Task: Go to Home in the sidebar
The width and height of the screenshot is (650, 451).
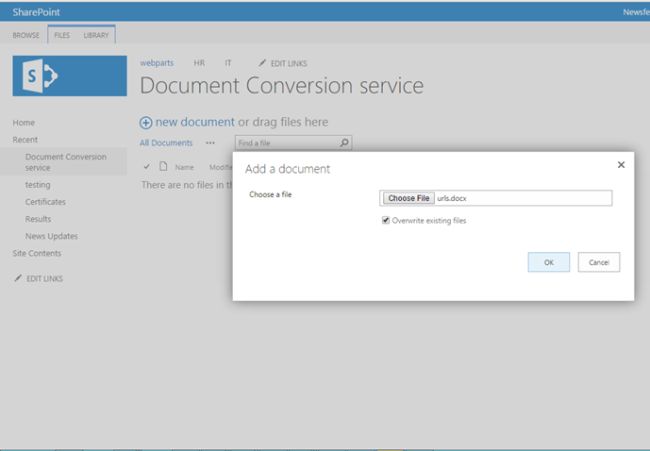Action: (x=24, y=123)
